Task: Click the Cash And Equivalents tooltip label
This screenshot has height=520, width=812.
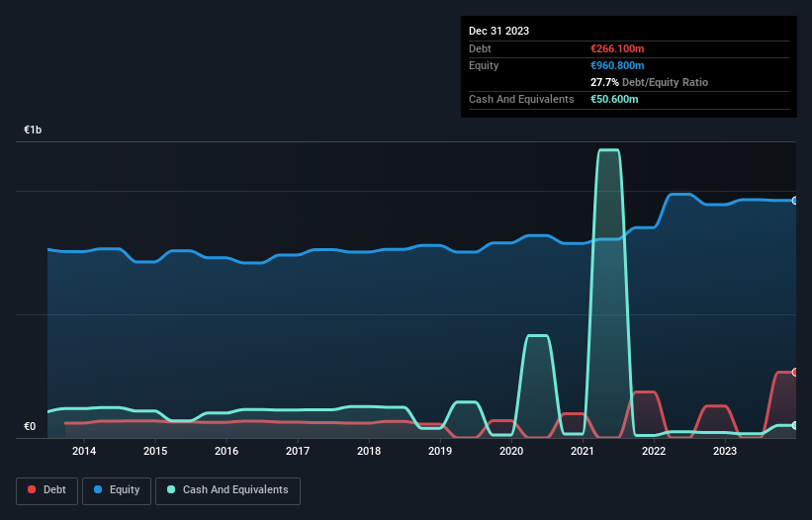Action: [x=521, y=99]
